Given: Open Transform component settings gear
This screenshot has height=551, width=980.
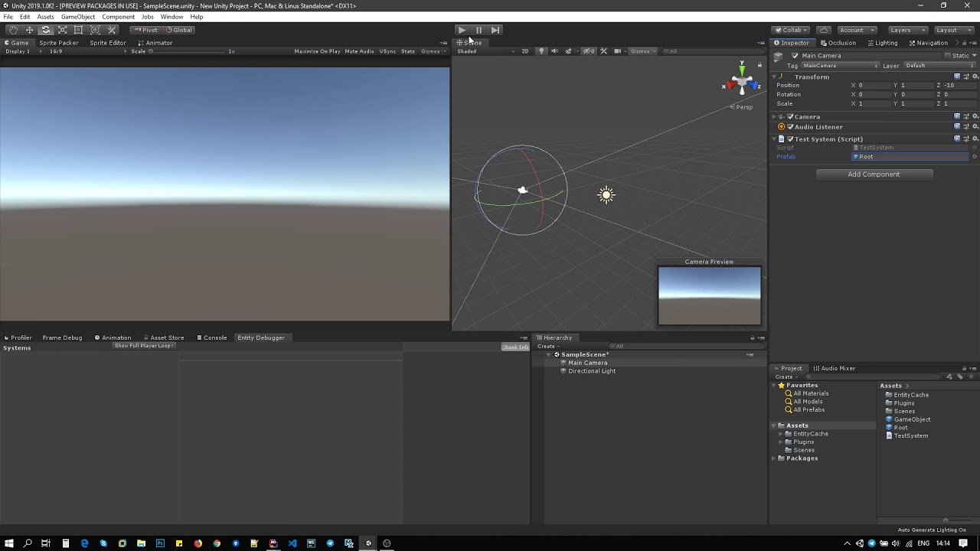Looking at the screenshot, I should [975, 77].
